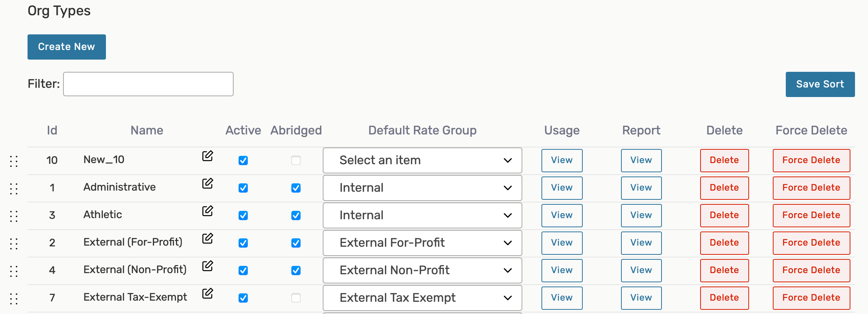Click into the Filter text field
This screenshot has height=314, width=868.
(x=148, y=84)
